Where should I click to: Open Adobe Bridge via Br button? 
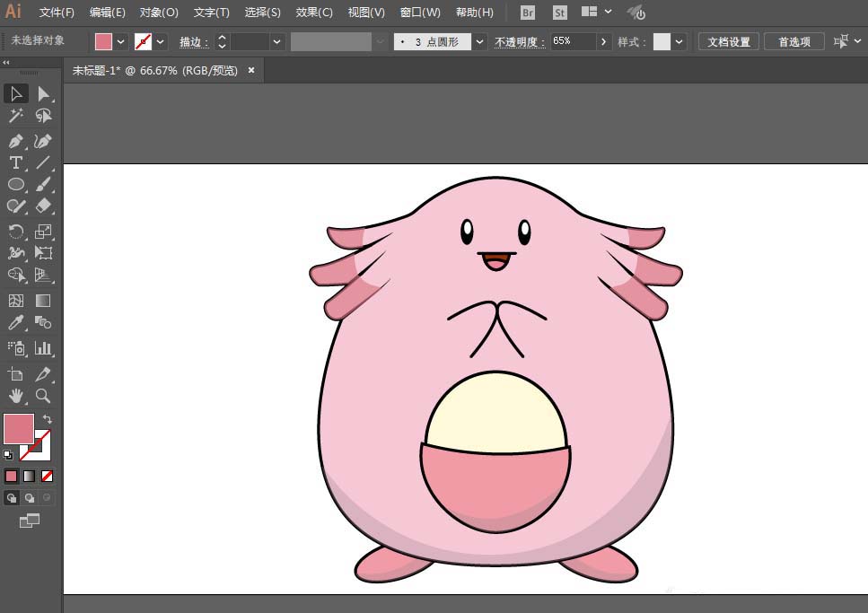point(528,13)
